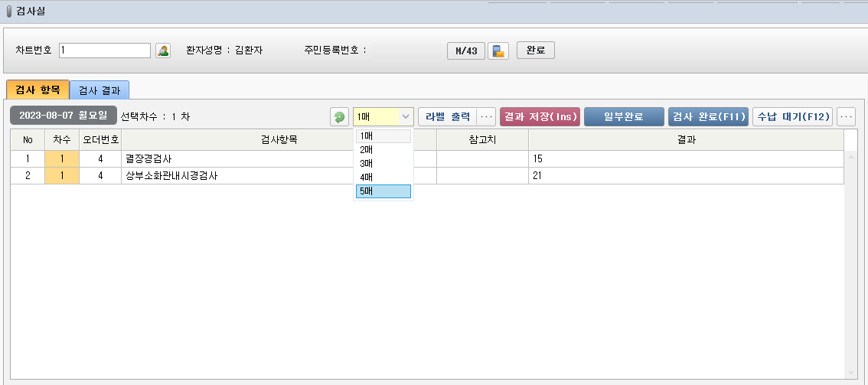
Task: Open the ellipsis options beside 라벨 출력
Action: tap(486, 117)
